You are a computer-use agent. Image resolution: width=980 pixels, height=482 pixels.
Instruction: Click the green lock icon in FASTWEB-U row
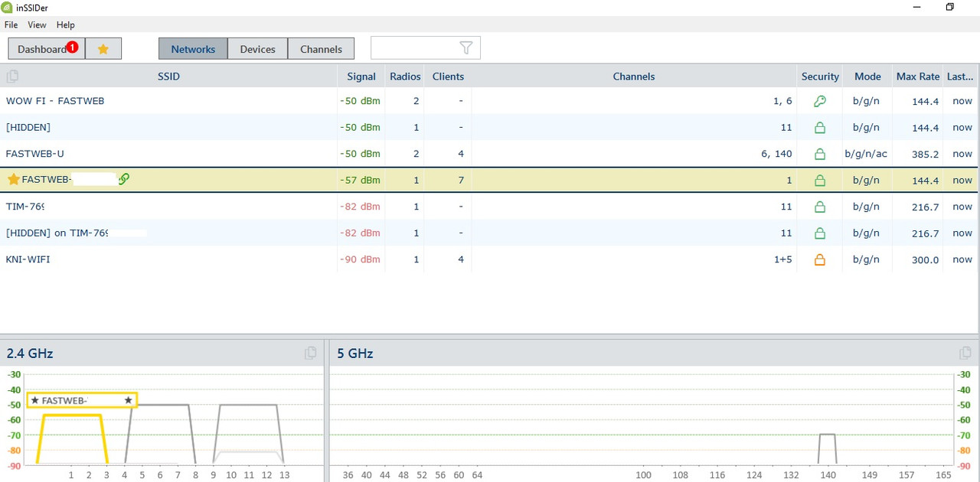point(820,154)
